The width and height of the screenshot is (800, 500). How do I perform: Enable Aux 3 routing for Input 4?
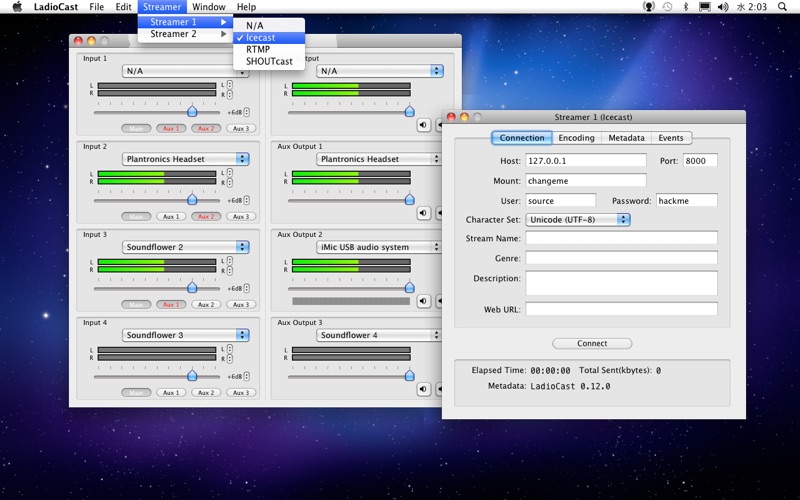[239, 392]
